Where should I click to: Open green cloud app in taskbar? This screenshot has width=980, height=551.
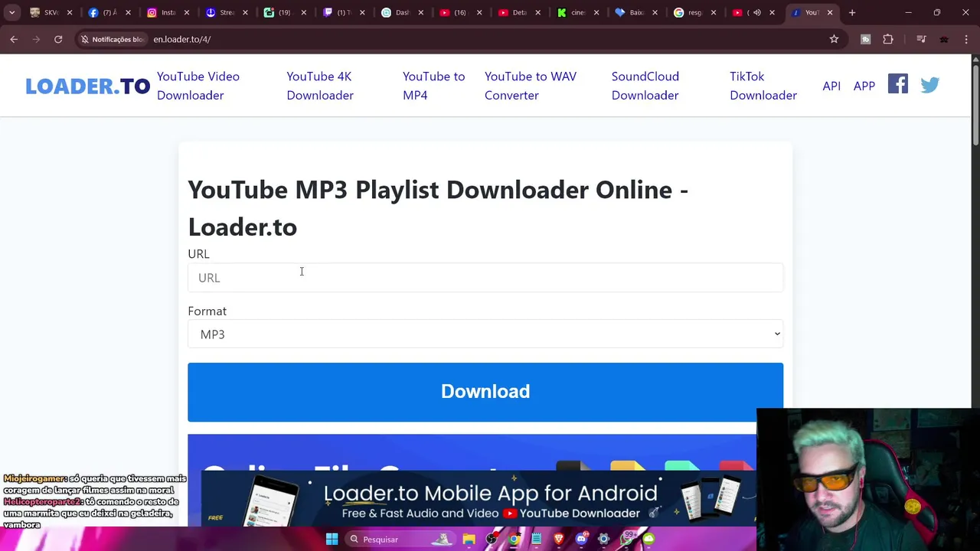[x=648, y=540]
